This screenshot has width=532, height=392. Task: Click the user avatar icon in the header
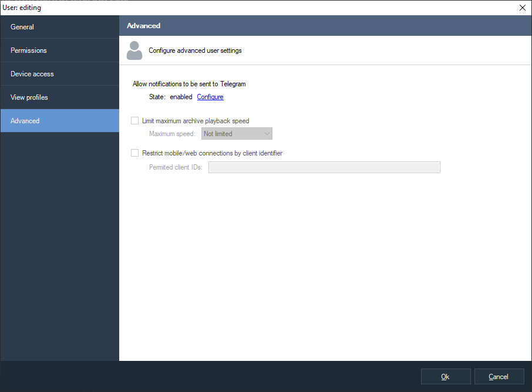134,50
